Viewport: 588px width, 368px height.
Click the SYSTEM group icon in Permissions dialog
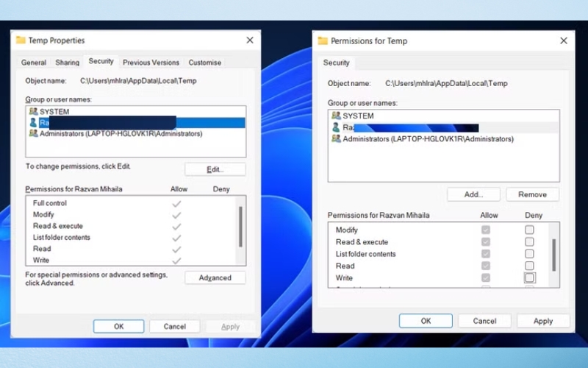pyautogui.click(x=336, y=116)
